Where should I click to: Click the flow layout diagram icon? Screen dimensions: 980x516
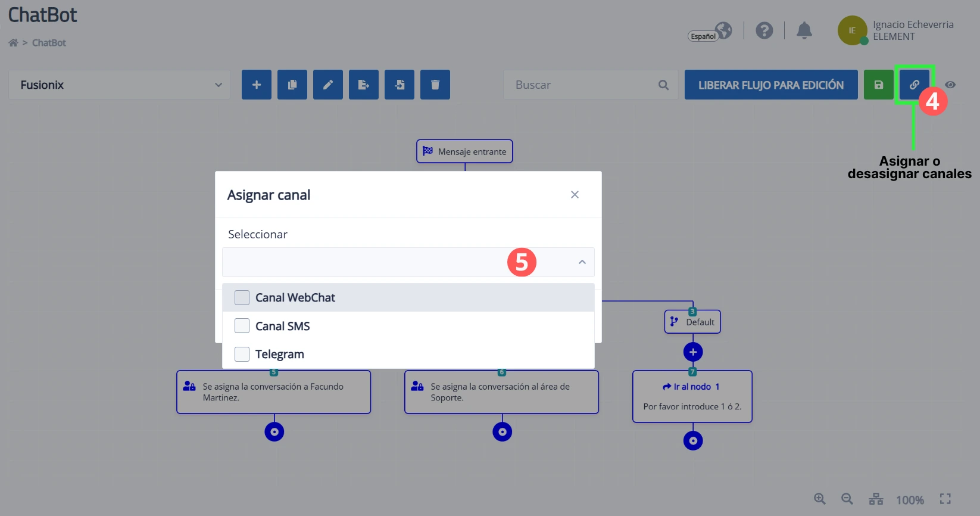tap(876, 499)
